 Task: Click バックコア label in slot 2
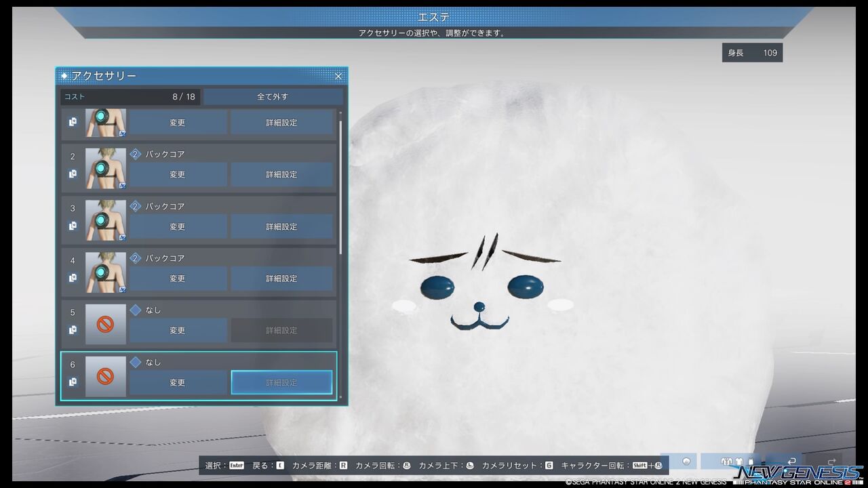(x=165, y=155)
